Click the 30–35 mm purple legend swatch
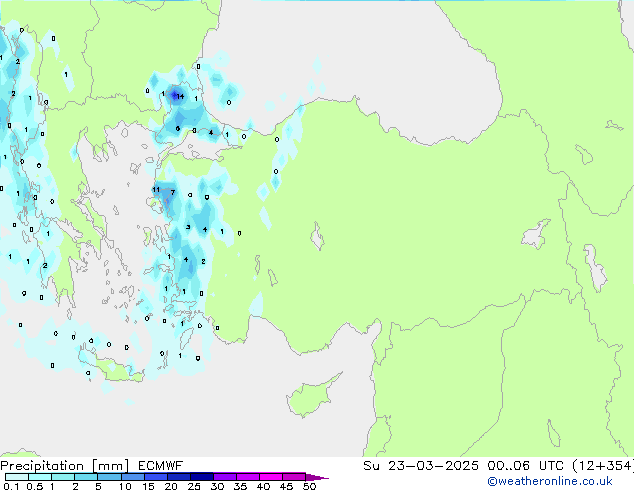 [225, 477]
